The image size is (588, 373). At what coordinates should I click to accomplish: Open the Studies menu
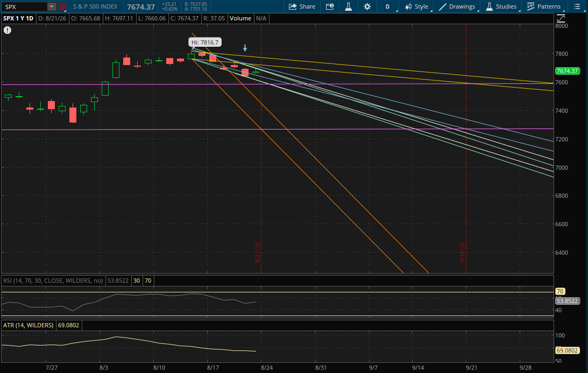tap(501, 6)
